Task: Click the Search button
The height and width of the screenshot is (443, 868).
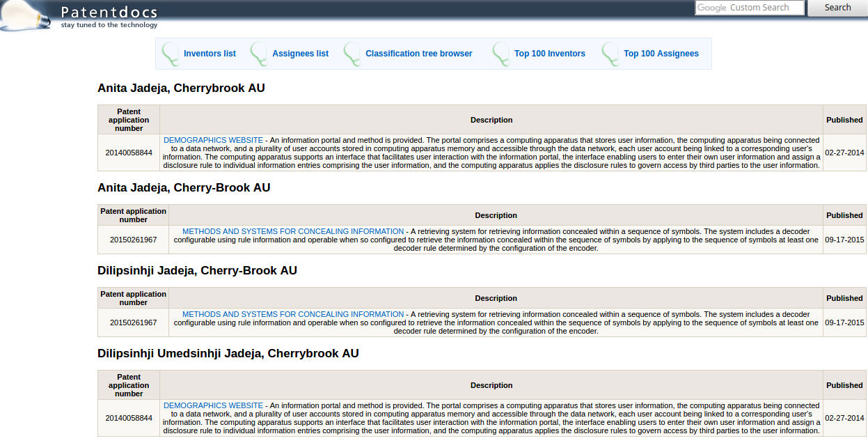Action: point(837,8)
